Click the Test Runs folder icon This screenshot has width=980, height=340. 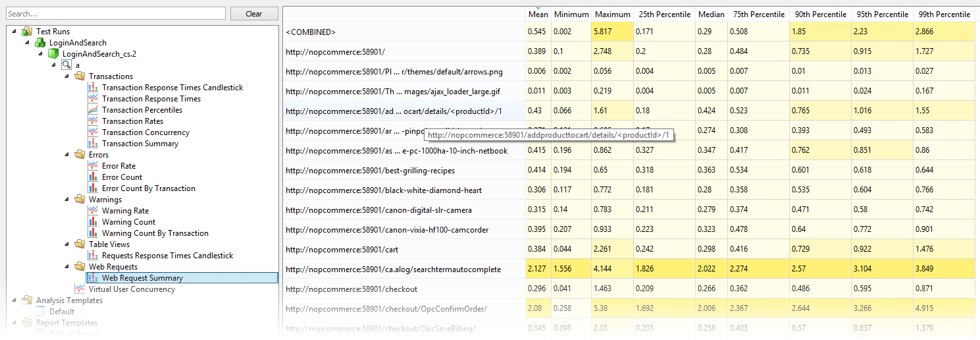27,32
